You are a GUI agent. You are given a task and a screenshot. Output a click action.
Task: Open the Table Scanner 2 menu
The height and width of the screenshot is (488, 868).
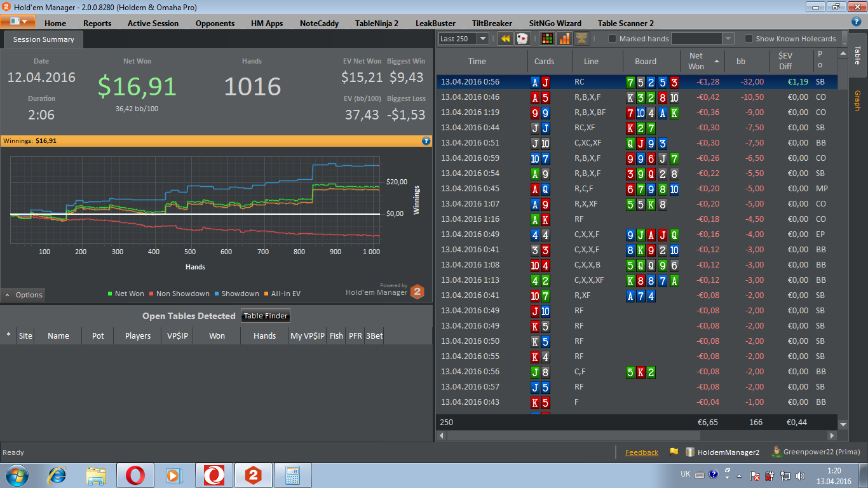tap(626, 23)
